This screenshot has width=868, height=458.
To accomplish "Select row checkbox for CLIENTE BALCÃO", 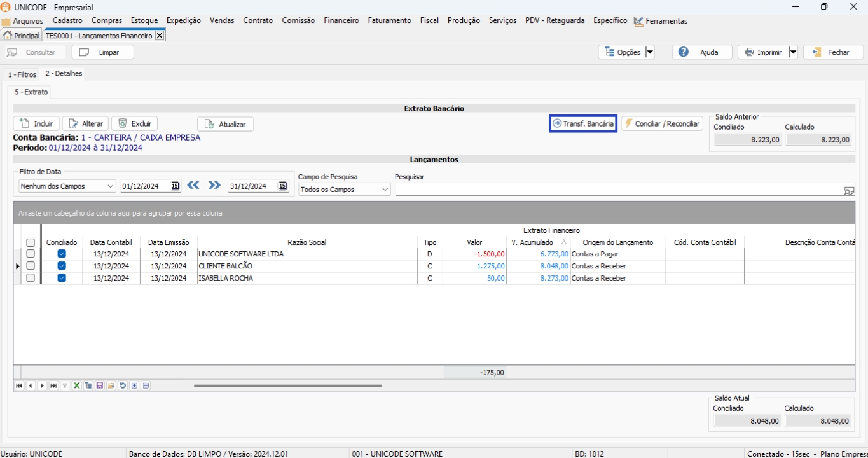I will click(x=31, y=266).
